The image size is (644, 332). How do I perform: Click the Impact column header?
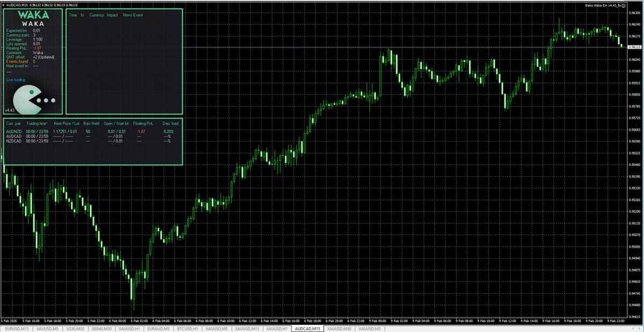[112, 15]
